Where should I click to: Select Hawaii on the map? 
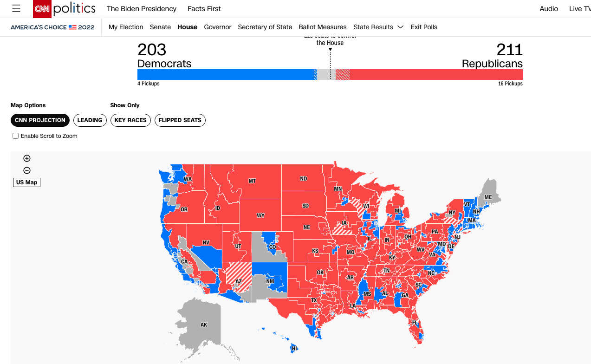click(x=293, y=348)
